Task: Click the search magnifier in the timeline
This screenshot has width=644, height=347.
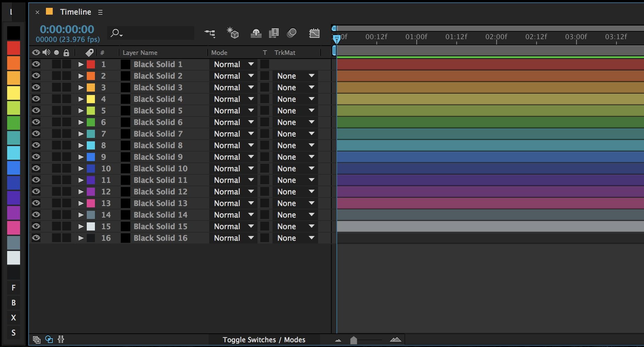Action: pyautogui.click(x=115, y=33)
